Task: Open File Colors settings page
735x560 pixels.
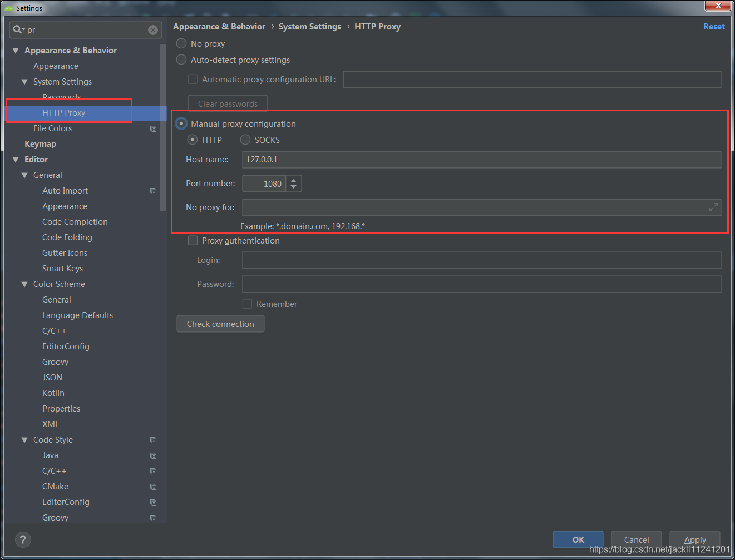Action: tap(52, 128)
